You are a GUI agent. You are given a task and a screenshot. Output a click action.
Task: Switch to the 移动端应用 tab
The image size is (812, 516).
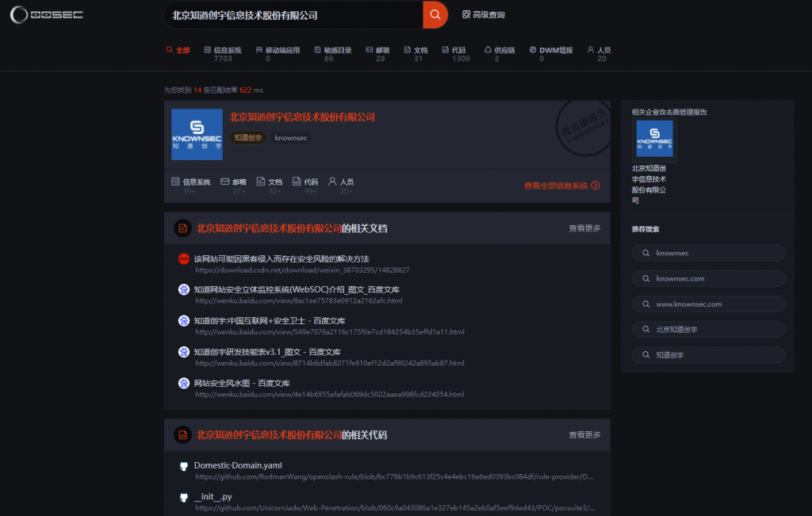tap(278, 54)
